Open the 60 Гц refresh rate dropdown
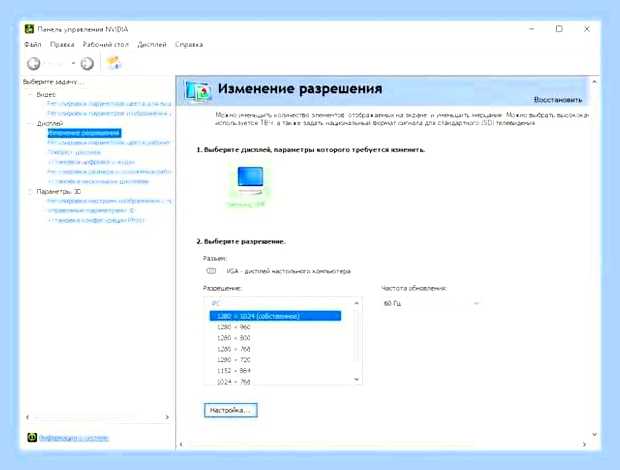Image resolution: width=620 pixels, height=470 pixels. [x=431, y=304]
